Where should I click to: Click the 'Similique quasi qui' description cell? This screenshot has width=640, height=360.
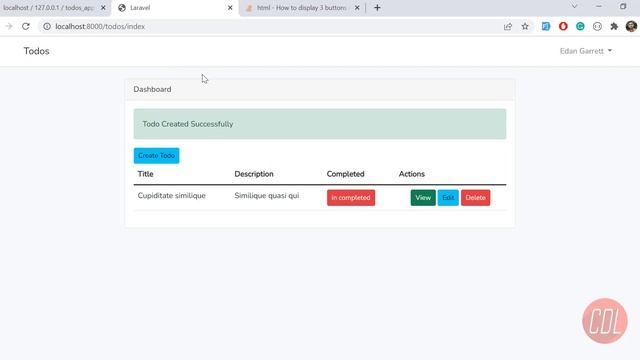click(267, 196)
